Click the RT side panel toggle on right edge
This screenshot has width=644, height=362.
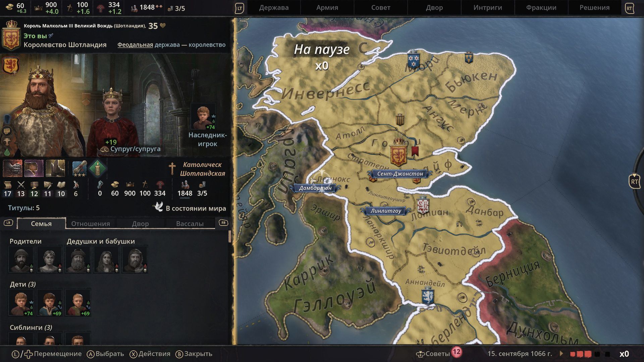tap(634, 181)
